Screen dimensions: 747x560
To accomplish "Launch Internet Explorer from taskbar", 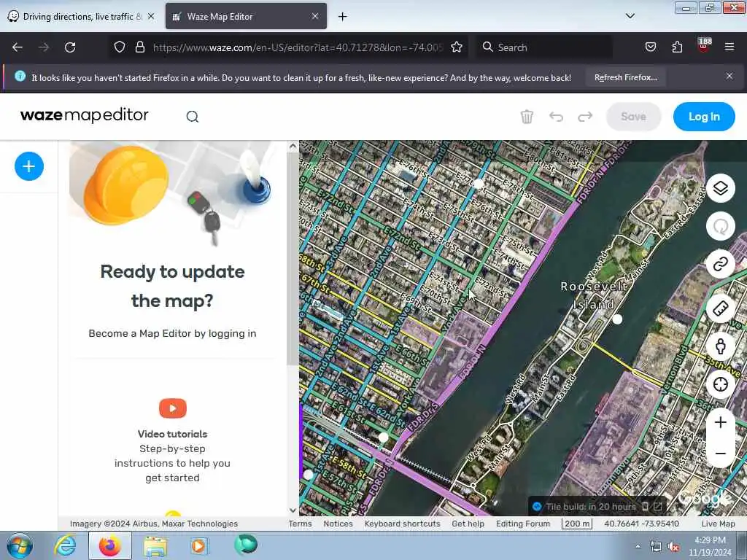I will pyautogui.click(x=64, y=545).
